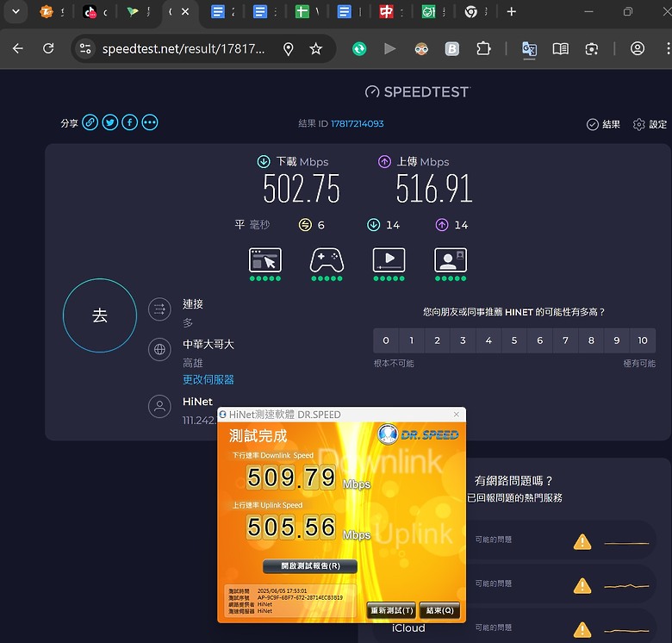The height and width of the screenshot is (643, 672).
Task: Switch to the red 中 icon tab
Action: pyautogui.click(x=391, y=12)
